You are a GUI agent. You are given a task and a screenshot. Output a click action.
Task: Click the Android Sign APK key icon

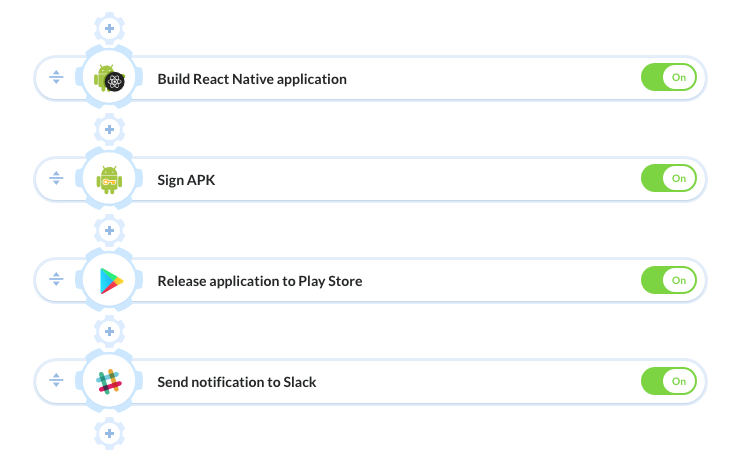coord(109,179)
